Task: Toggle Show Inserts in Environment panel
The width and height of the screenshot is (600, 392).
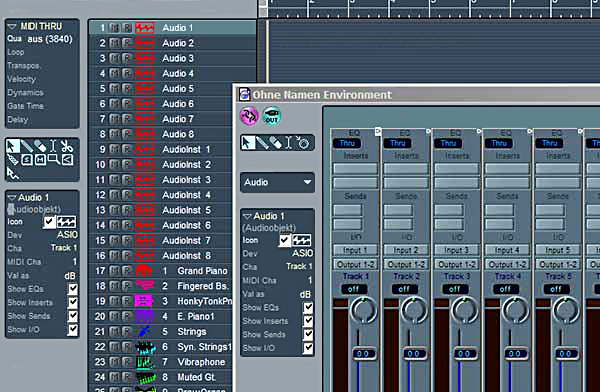Action: 308,321
